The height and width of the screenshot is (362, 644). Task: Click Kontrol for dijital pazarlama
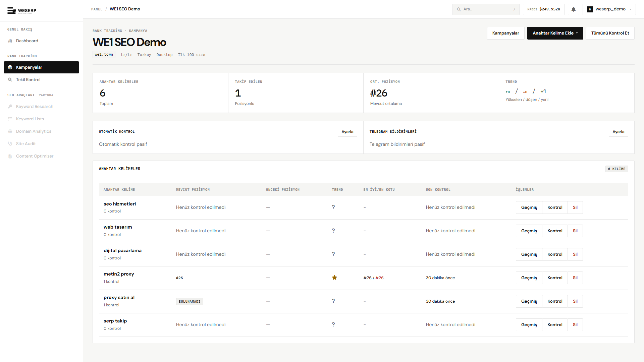click(555, 254)
